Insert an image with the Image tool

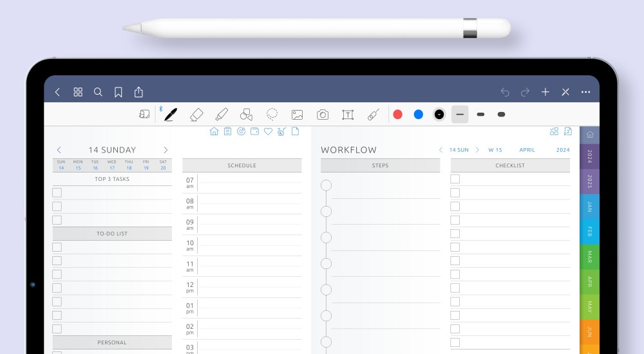298,115
